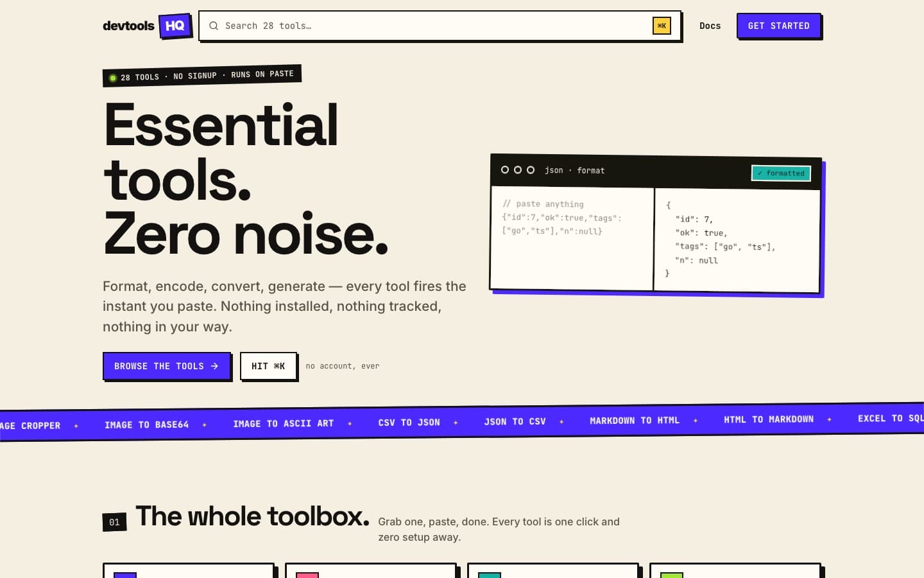This screenshot has width=924, height=578.
Task: Click the 'json · format' window title
Action: coord(574,170)
